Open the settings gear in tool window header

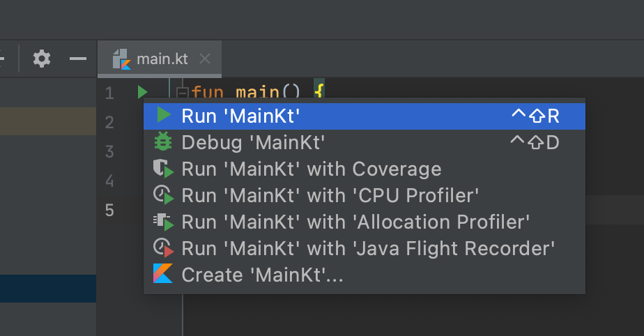click(x=42, y=59)
